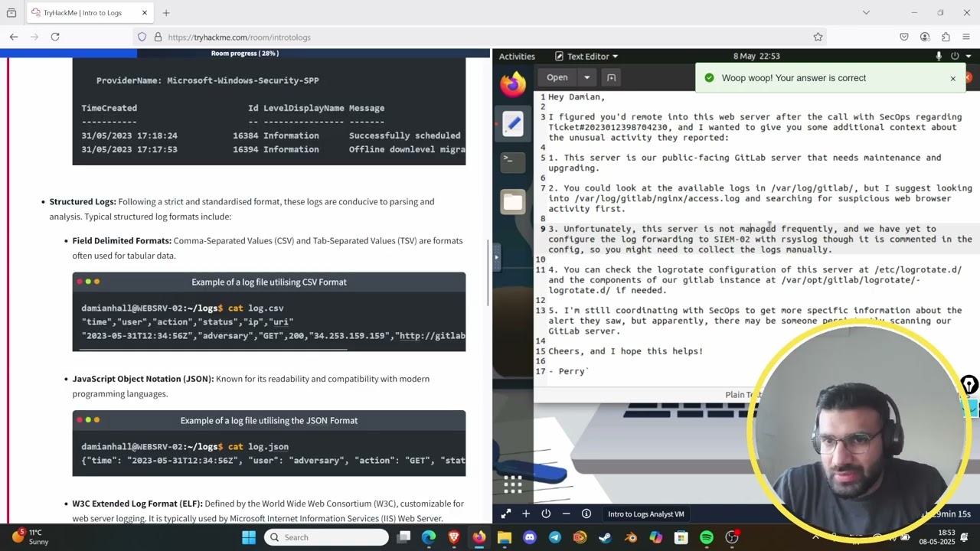Go back using browser back arrow
980x551 pixels.
point(14,37)
